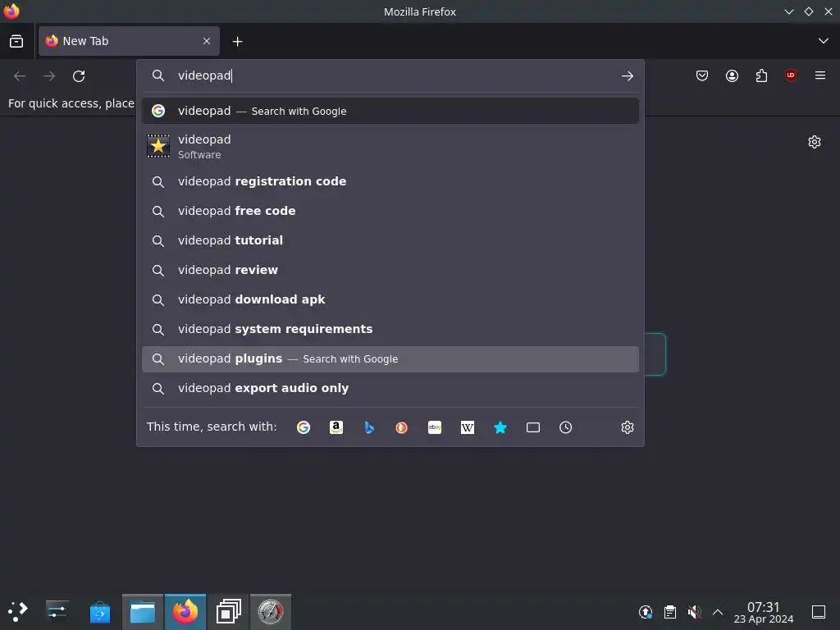Go back to previous page
Image resolution: width=840 pixels, height=630 pixels.
(x=20, y=76)
